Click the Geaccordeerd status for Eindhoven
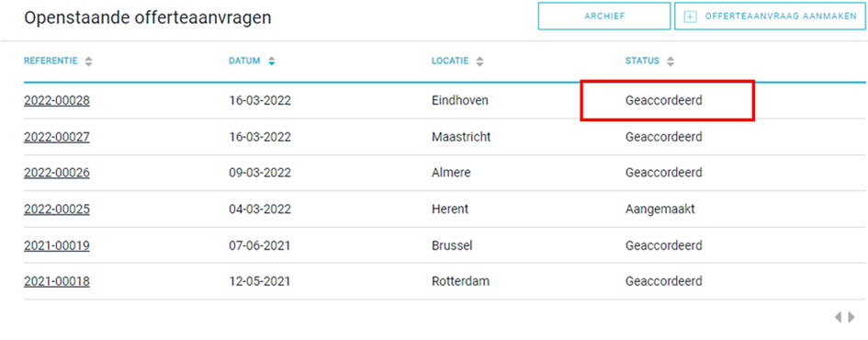 pos(664,101)
